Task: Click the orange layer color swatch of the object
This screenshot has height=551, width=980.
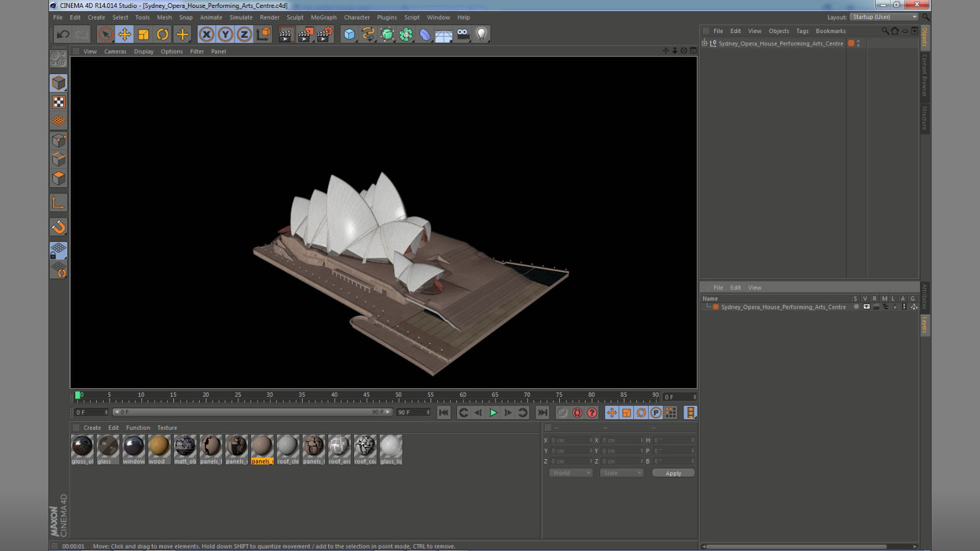Action: pos(851,43)
